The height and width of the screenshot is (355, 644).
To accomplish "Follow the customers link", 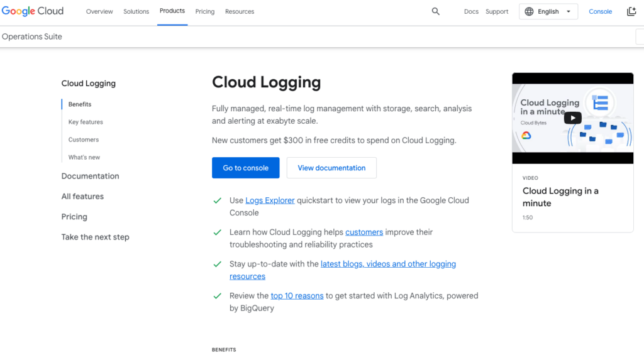I will click(x=364, y=232).
